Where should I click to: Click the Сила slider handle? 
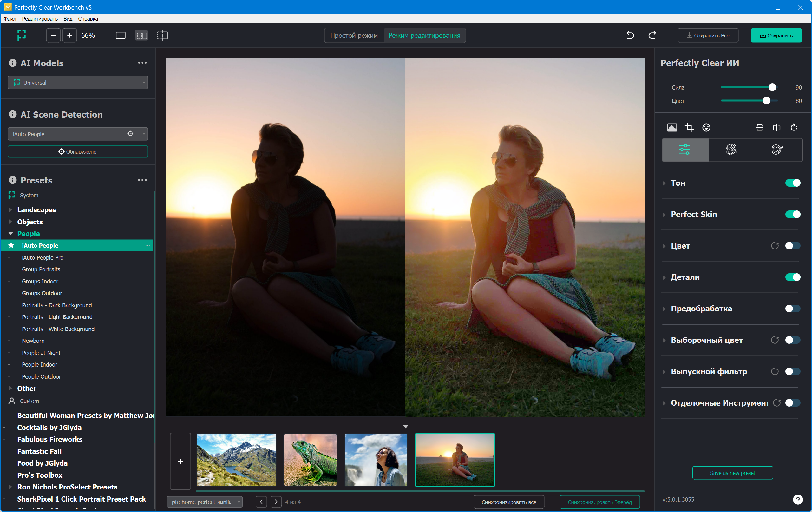pyautogui.click(x=772, y=87)
